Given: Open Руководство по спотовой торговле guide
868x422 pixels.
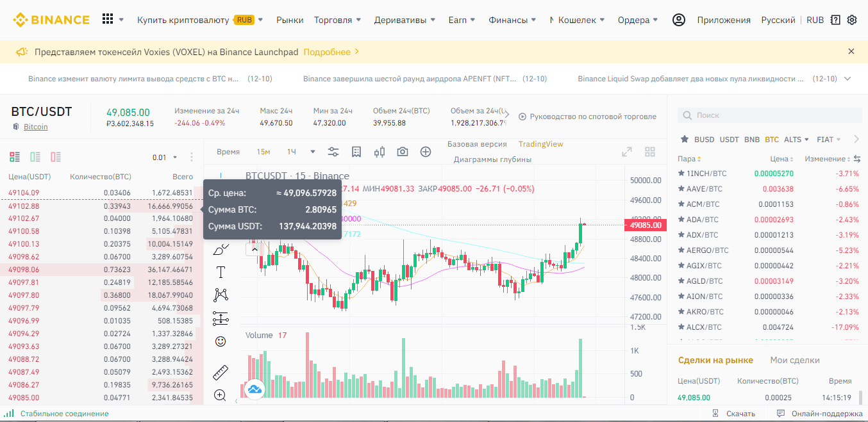Looking at the screenshot, I should pos(587,117).
